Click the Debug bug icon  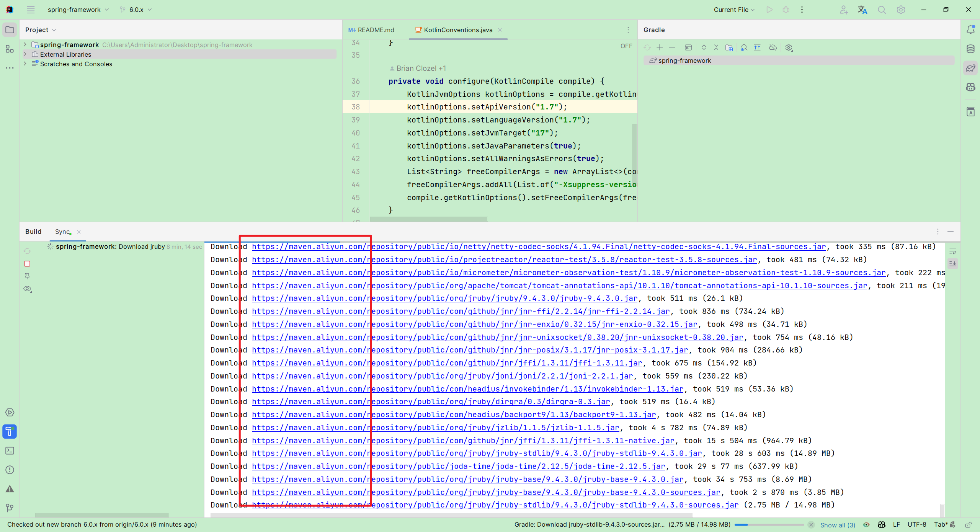click(x=786, y=10)
